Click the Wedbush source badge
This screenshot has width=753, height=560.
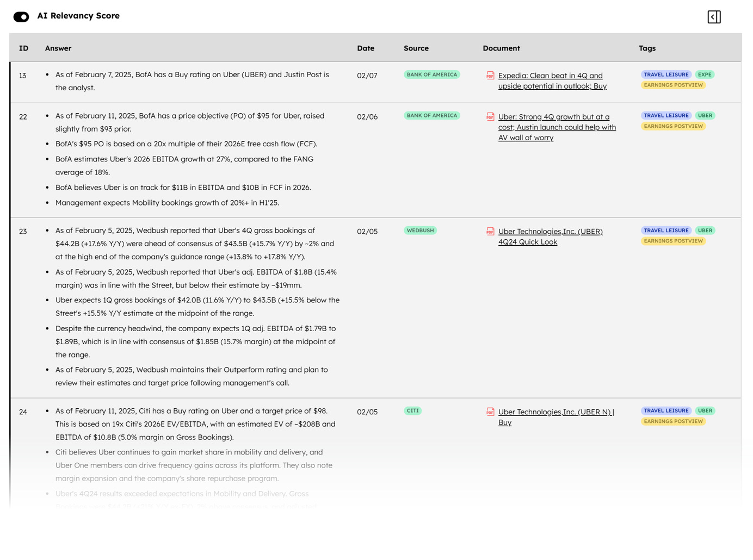420,231
